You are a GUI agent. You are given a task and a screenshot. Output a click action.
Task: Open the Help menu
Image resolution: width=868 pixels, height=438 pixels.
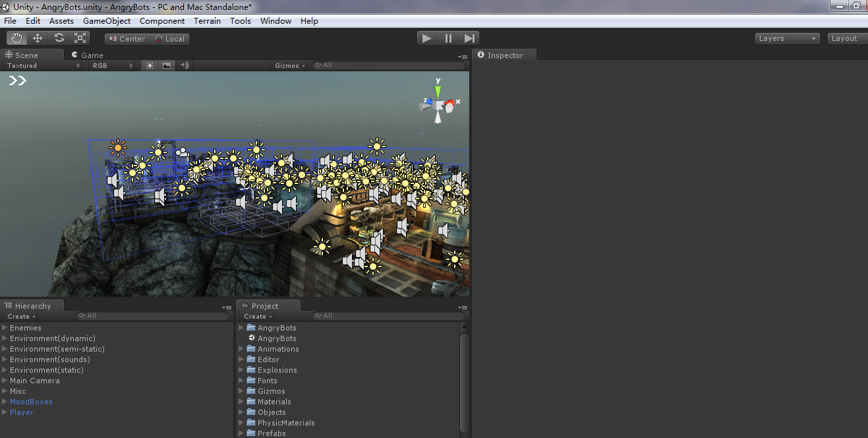pyautogui.click(x=309, y=21)
